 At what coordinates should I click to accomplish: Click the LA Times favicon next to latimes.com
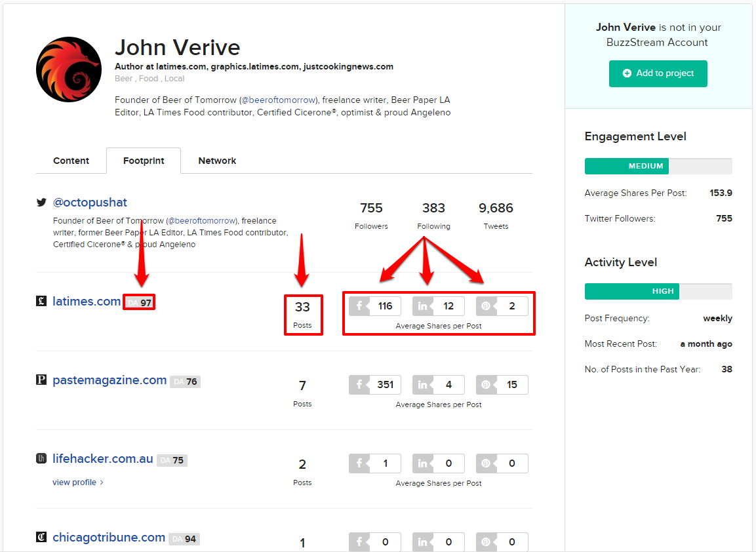click(41, 301)
